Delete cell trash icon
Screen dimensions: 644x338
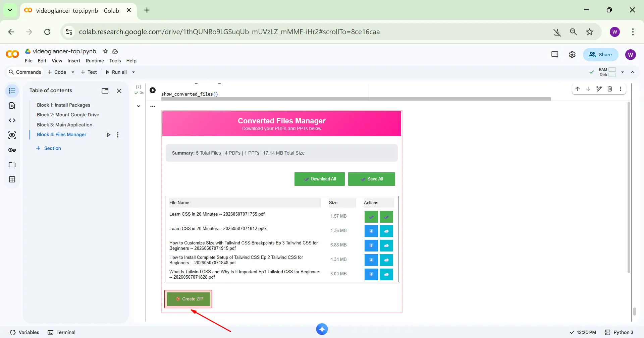pos(610,89)
